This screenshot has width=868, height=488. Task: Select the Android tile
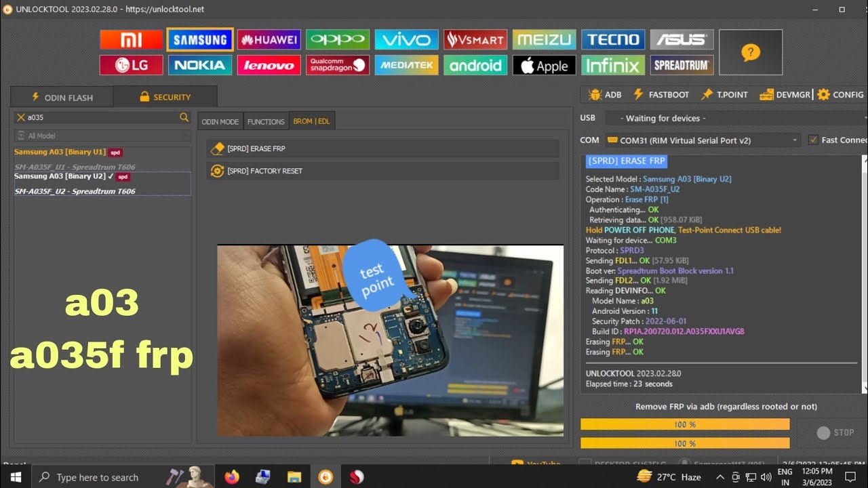click(475, 65)
